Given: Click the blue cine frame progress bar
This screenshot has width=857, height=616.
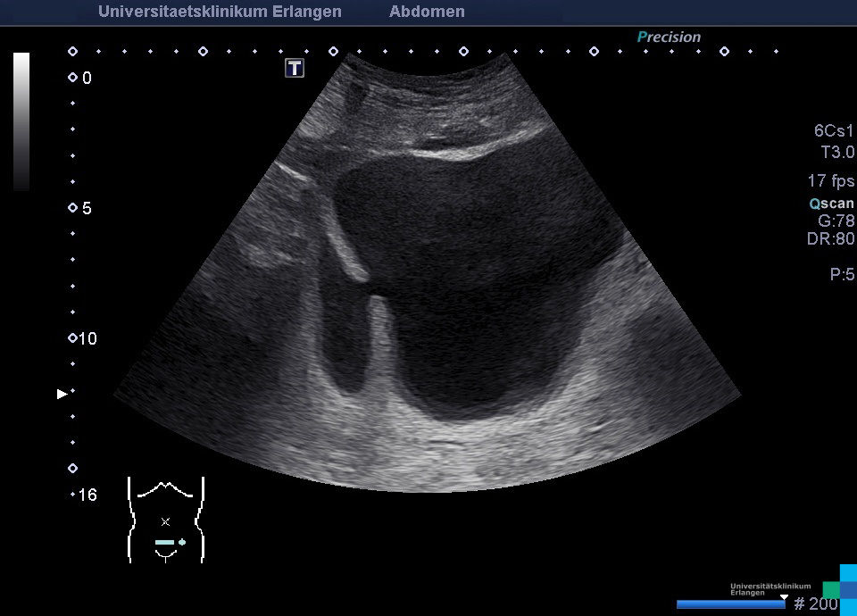Looking at the screenshot, I should point(730,604).
